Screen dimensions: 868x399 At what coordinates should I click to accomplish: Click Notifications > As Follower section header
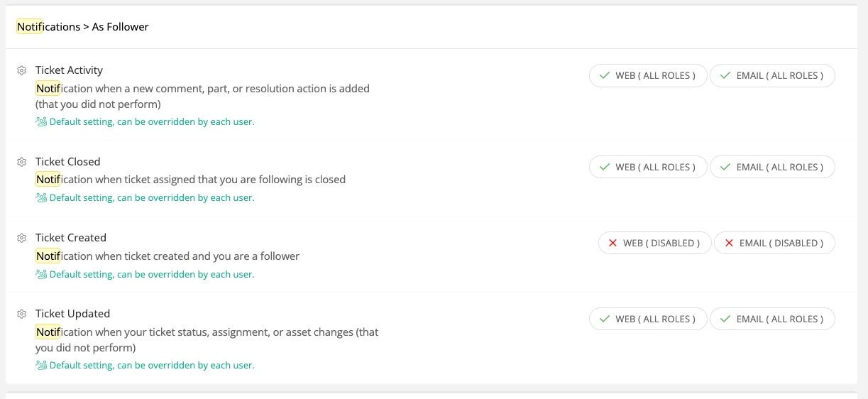tap(82, 27)
